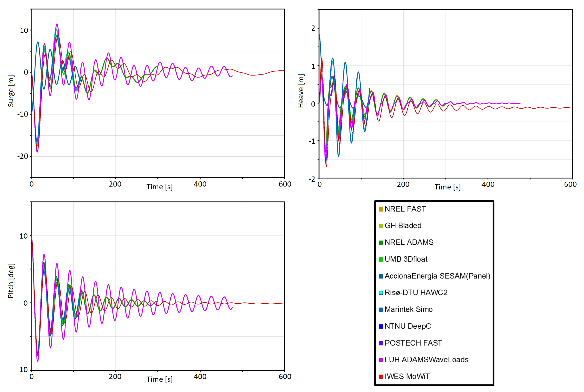Click the Risø-DTU HAWC2 cyan legend swatch

pyautogui.click(x=381, y=293)
